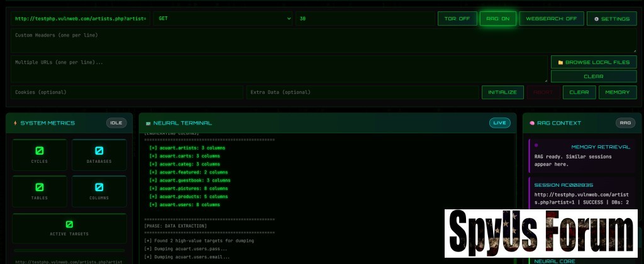Enable the WEBSEARCH: OFF toggle
Screen dimensions: 644x264
coord(551,19)
